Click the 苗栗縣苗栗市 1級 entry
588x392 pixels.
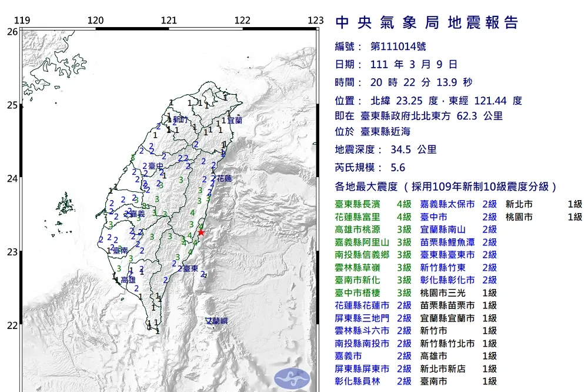[459, 305]
